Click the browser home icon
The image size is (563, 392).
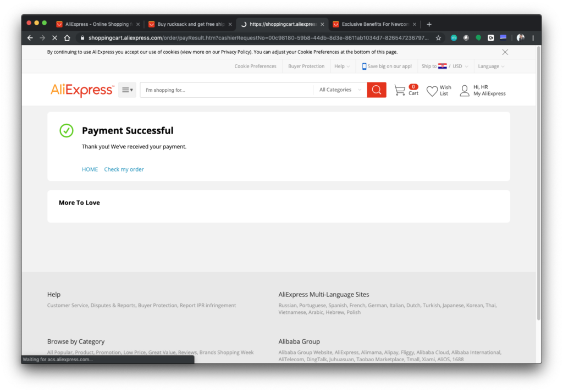click(x=67, y=38)
